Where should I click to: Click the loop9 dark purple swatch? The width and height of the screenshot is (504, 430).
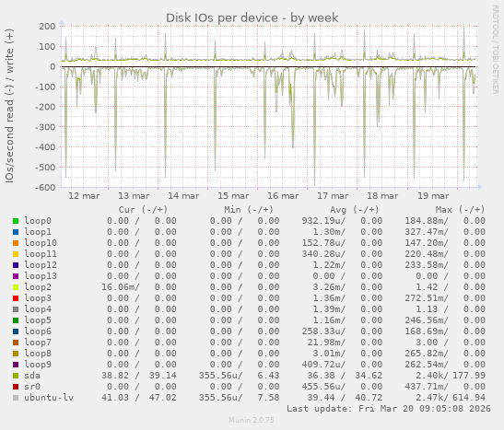16,365
